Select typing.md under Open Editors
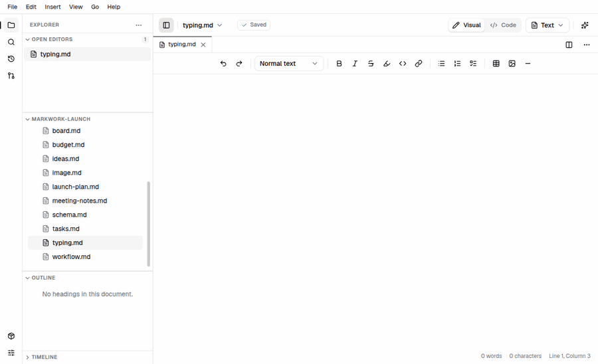This screenshot has width=598, height=364. (87, 54)
